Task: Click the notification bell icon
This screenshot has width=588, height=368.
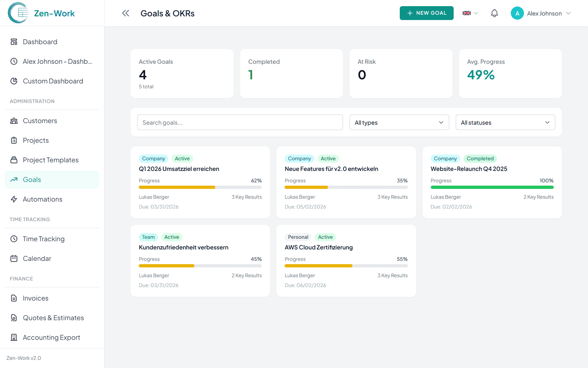Action: point(494,13)
